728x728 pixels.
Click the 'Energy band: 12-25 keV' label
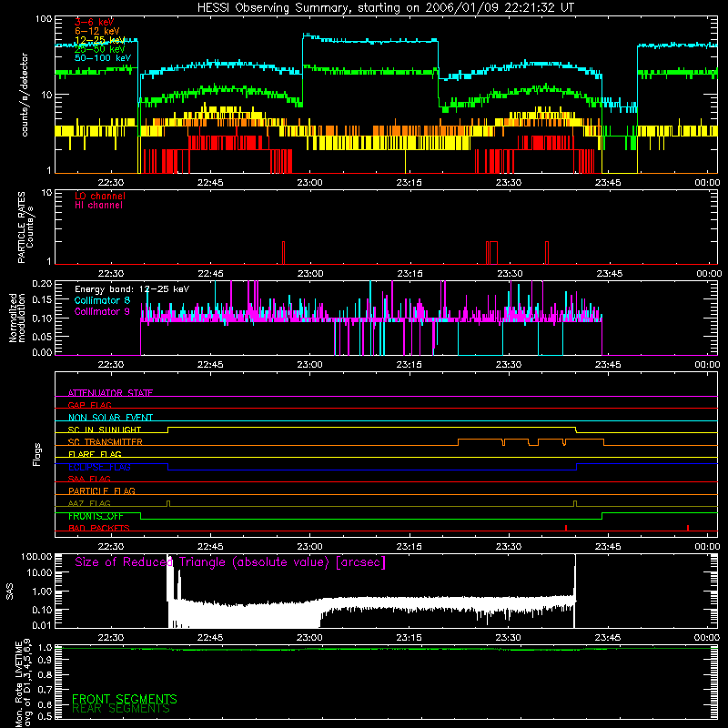click(x=132, y=289)
